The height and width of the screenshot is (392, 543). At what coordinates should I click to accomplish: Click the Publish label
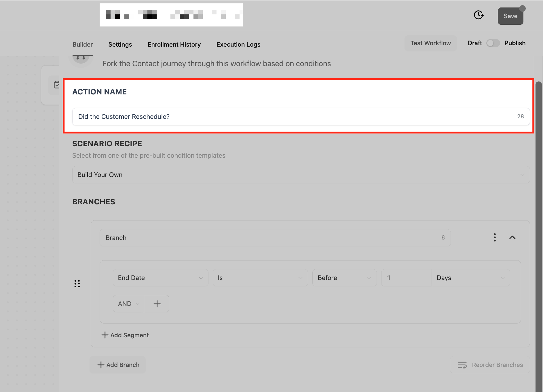[515, 43]
